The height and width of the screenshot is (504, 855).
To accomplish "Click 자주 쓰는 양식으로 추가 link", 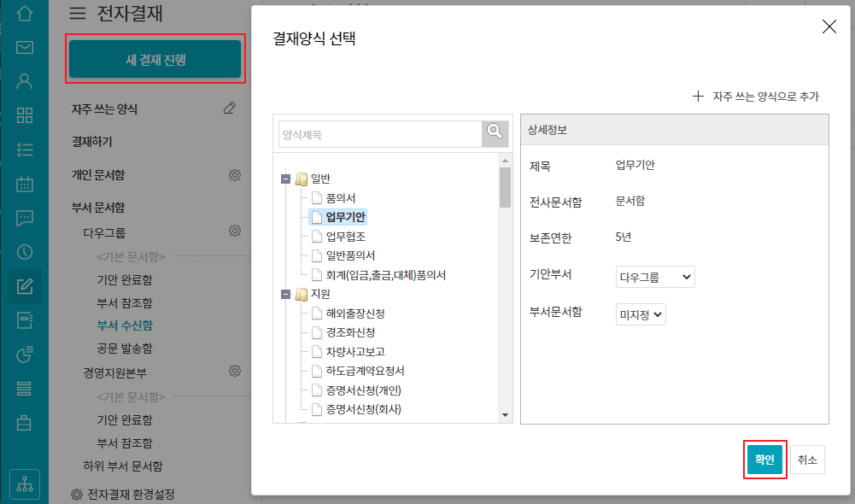I will pyautogui.click(x=757, y=97).
